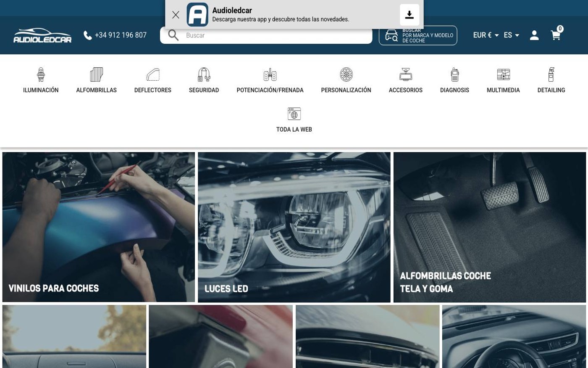Call +34 912 196 807 link

click(x=121, y=35)
